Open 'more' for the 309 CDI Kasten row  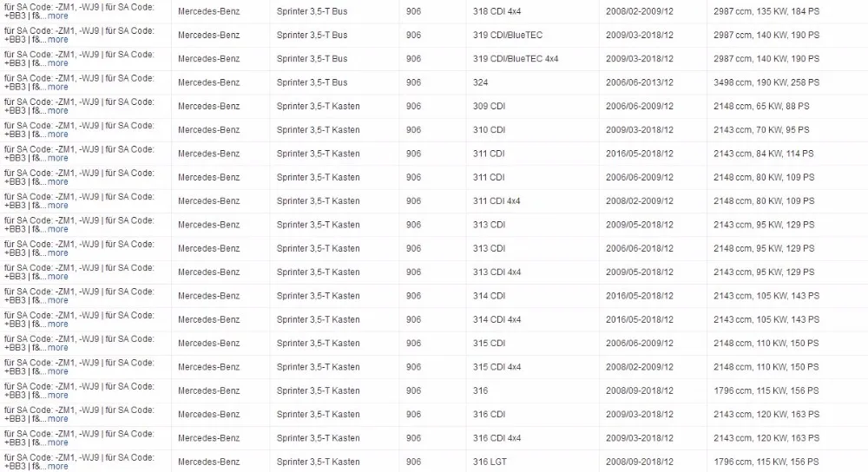point(57,111)
